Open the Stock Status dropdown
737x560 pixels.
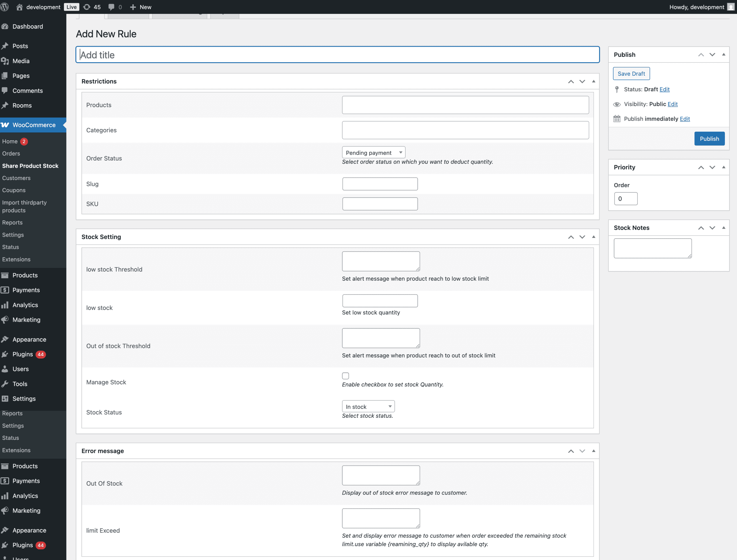[x=368, y=406]
